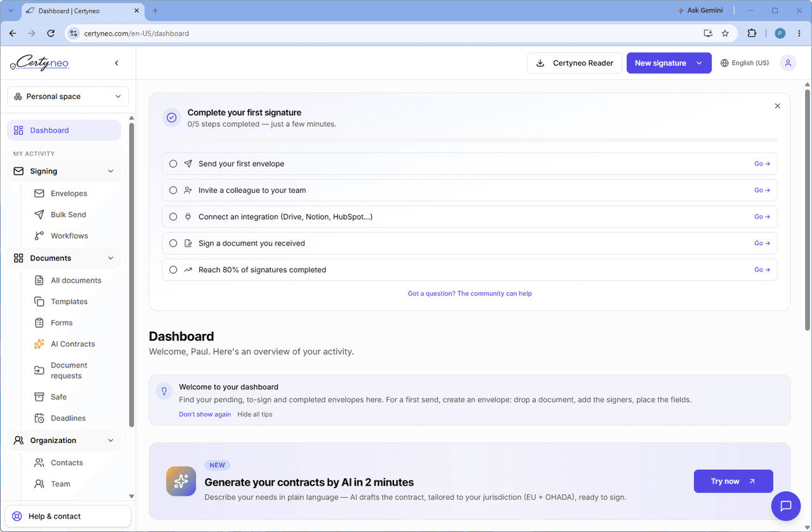Click 'Got a question? The community can help'

pyautogui.click(x=470, y=293)
